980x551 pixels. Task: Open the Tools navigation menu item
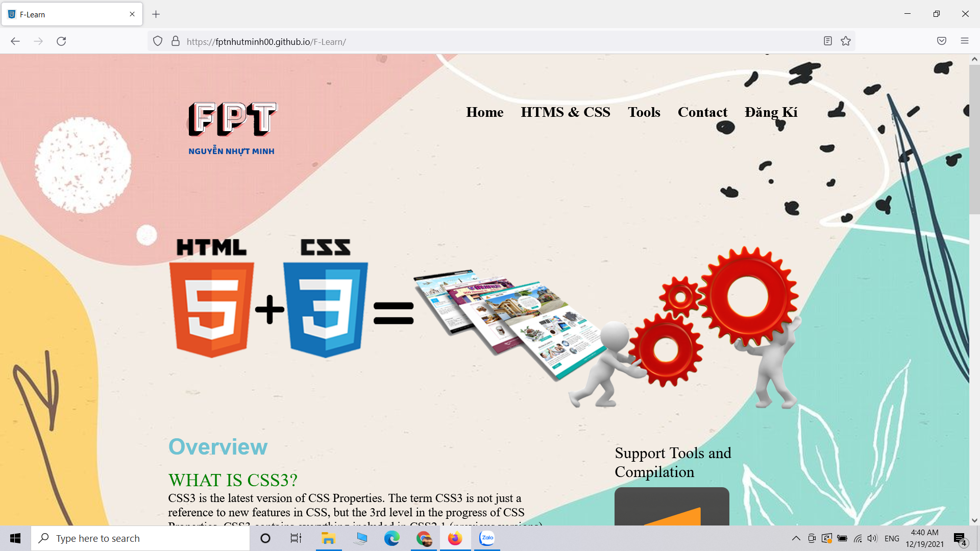[x=644, y=112]
